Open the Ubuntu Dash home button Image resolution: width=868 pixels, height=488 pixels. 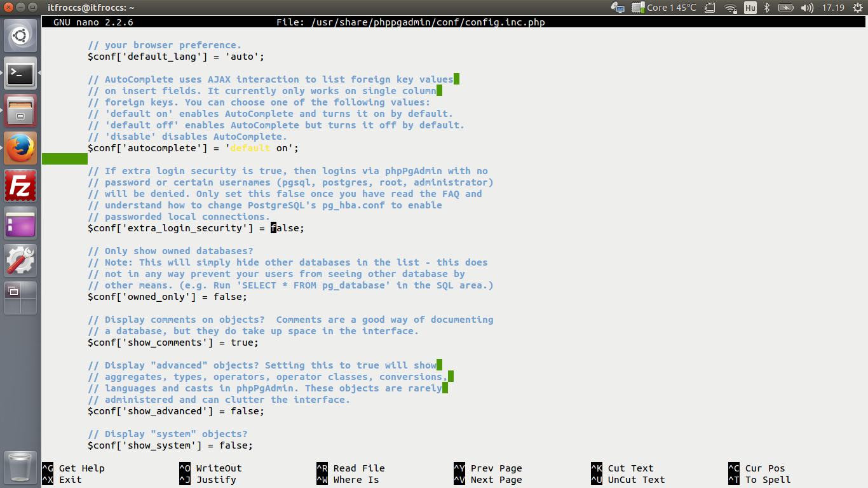coord(20,35)
